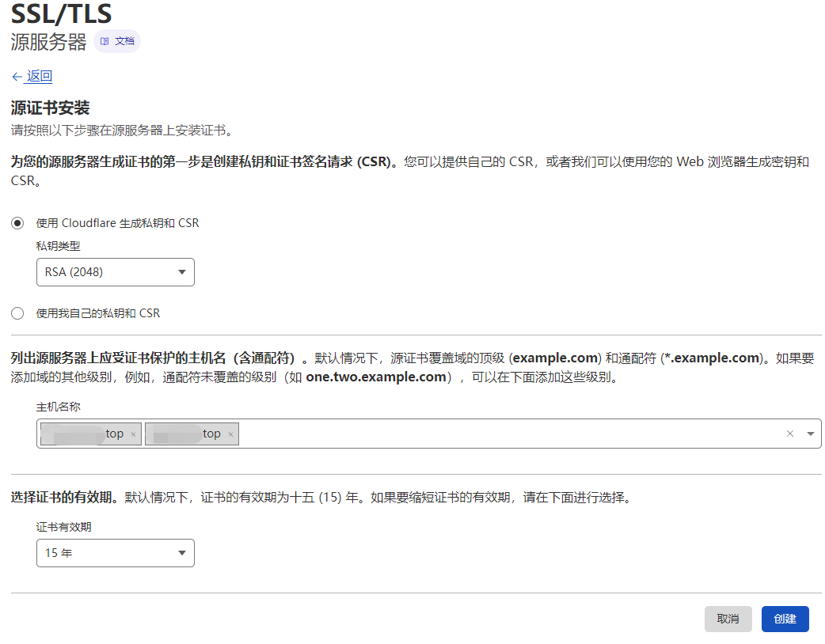Remove the first hostname tag with its x
The width and height of the screenshot is (825, 644).
(x=133, y=434)
